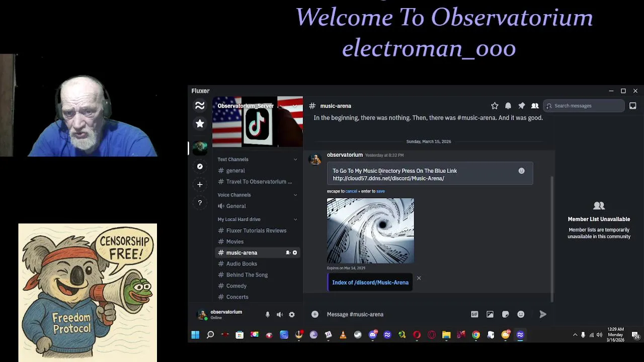Screen dimensions: 644x362
Task: Show hidden system tray icons
Action: point(575,335)
